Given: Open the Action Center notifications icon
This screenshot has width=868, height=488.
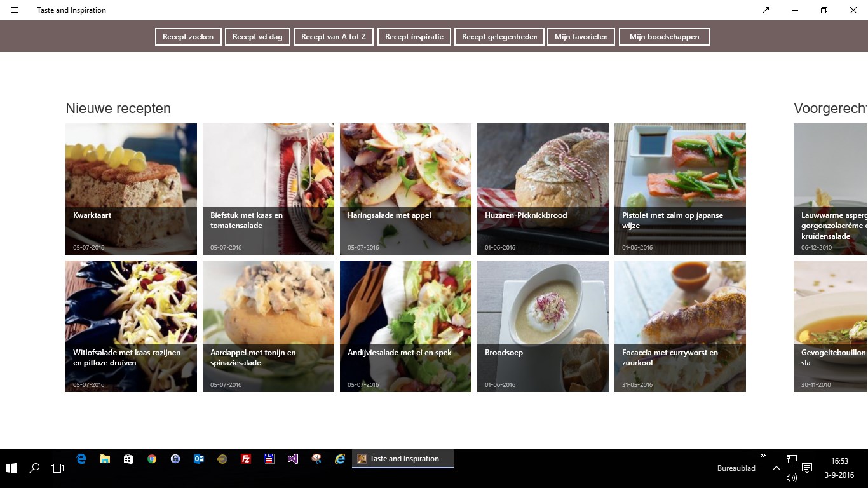Looking at the screenshot, I should [807, 468].
